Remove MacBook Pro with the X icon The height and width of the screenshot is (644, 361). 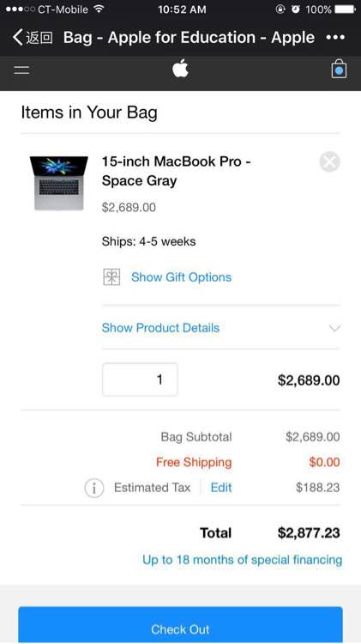tap(330, 161)
